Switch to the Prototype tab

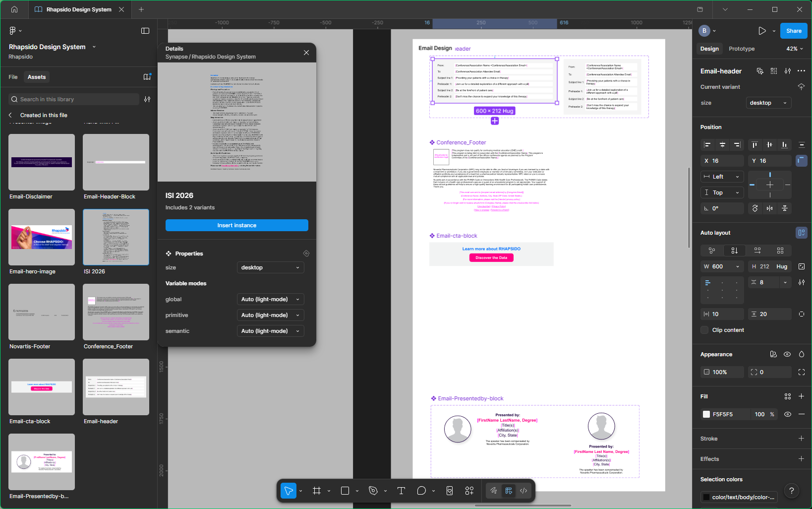[x=741, y=49]
